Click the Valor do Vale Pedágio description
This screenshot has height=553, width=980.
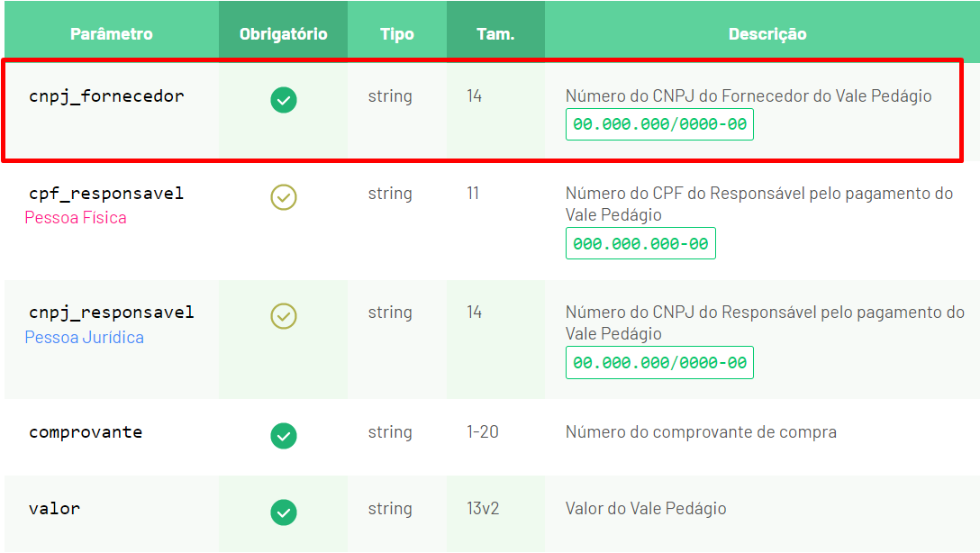point(646,509)
